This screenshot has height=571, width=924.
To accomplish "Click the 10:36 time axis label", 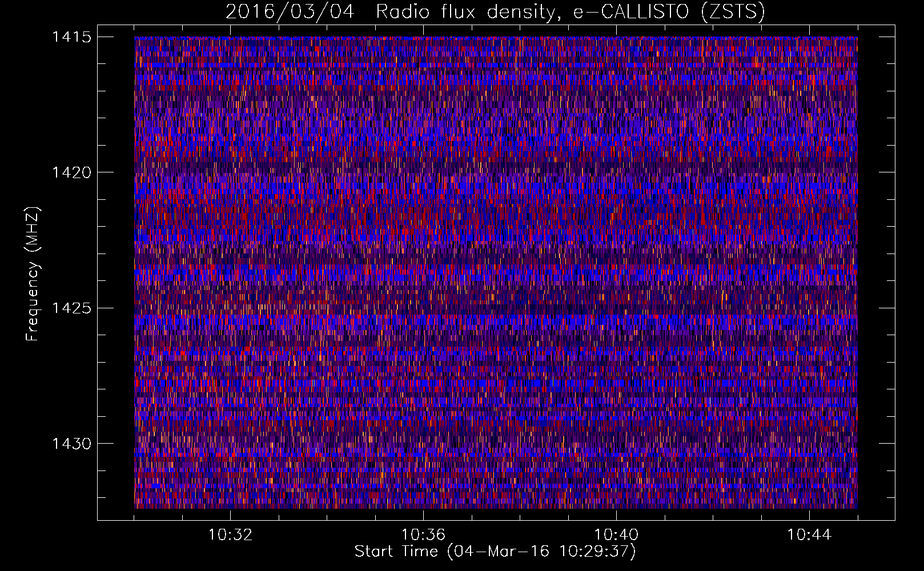I will tap(423, 535).
